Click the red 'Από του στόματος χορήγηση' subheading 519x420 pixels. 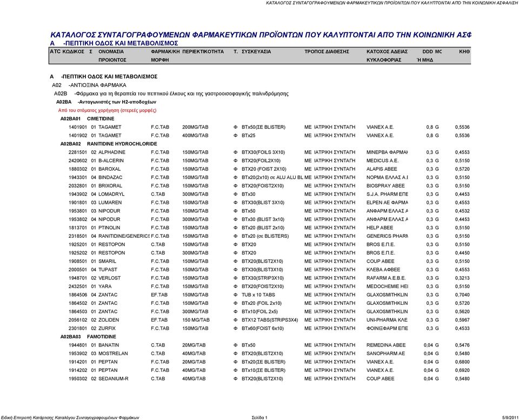[x=107, y=110]
